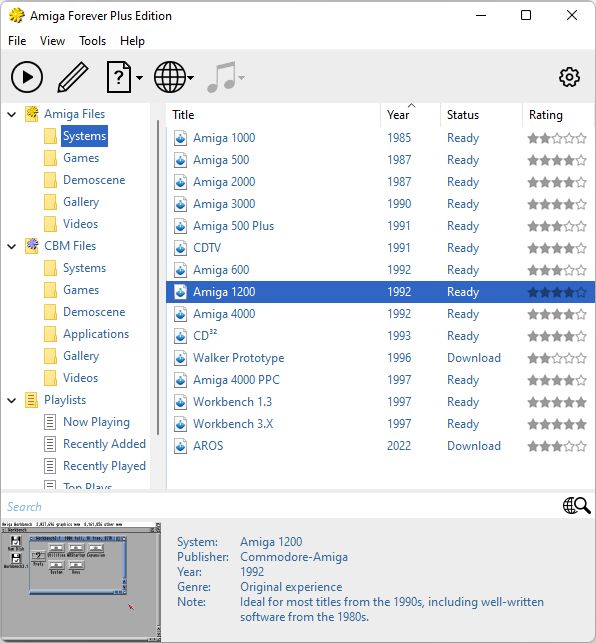Screen dimensions: 596x643
Task: Select Videos under CBM Files
Action: pyautogui.click(x=80, y=378)
